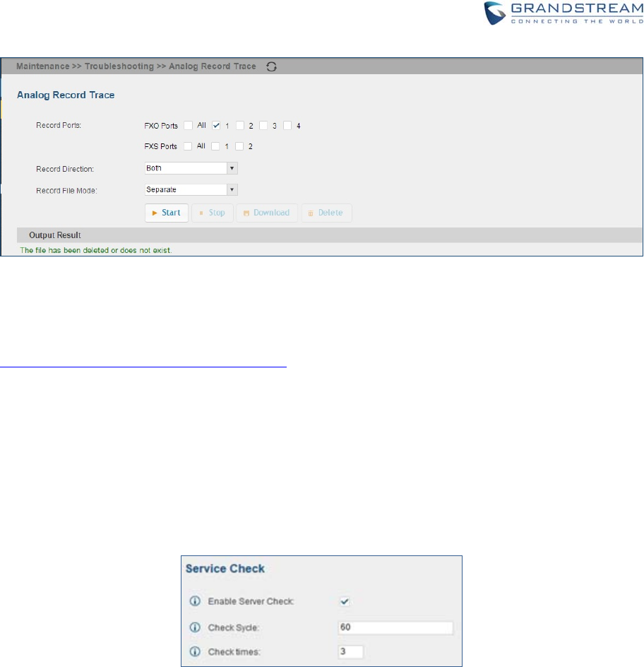Viewport: 644px width, 667px height.
Task: Click the Stop button
Action: [x=213, y=213]
